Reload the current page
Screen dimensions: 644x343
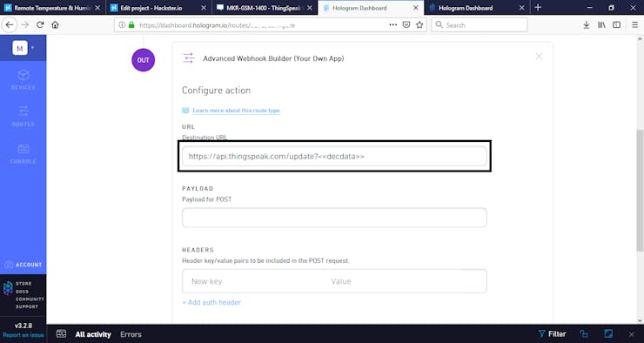[40, 25]
